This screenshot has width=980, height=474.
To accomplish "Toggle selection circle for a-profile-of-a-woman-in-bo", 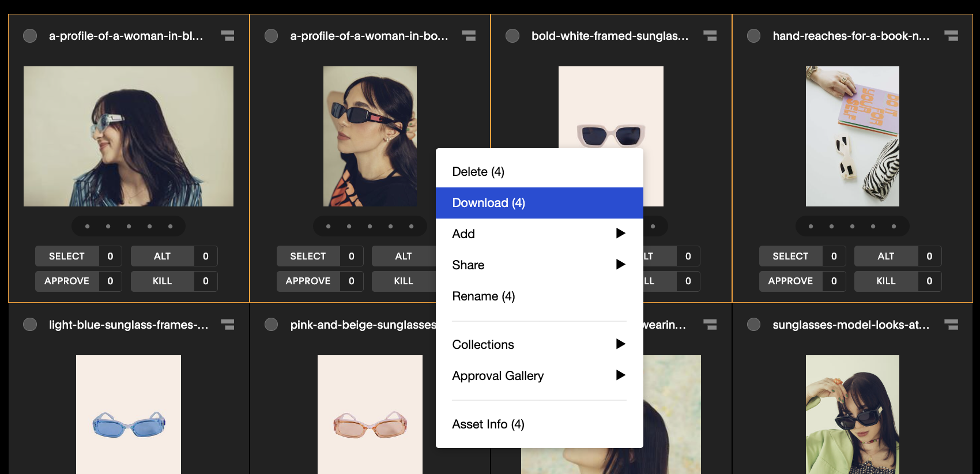I will point(271,36).
